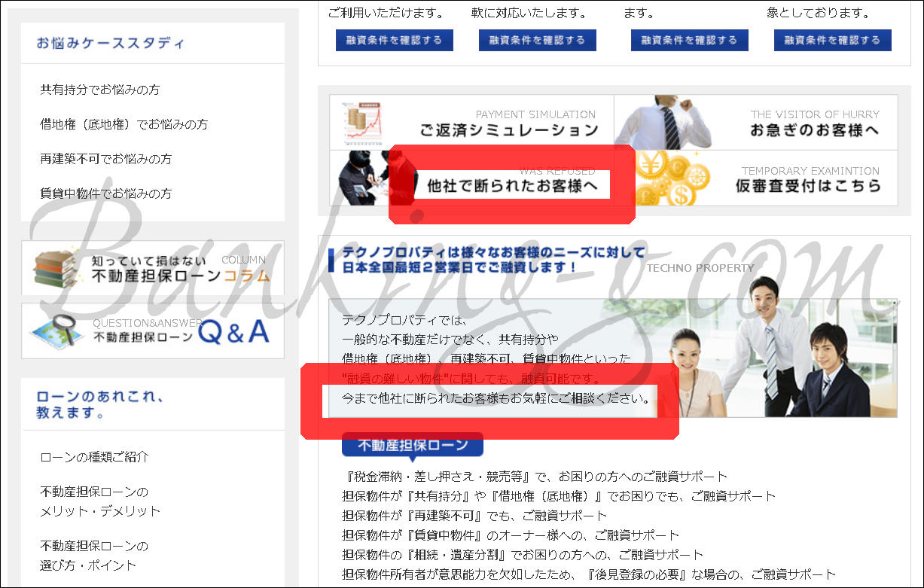Open 不動産担保ローンの選び方・ポイント link
The image size is (924, 588).
coord(94,556)
